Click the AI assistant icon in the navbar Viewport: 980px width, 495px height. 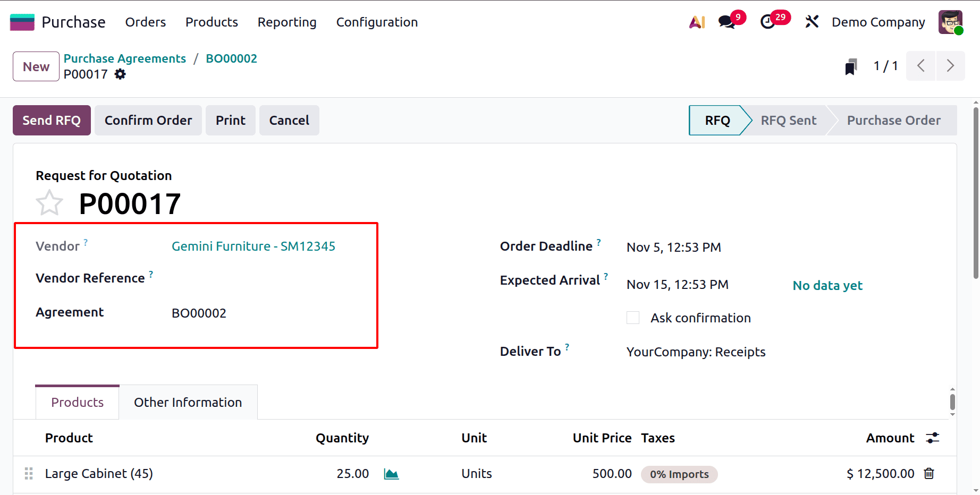(697, 22)
